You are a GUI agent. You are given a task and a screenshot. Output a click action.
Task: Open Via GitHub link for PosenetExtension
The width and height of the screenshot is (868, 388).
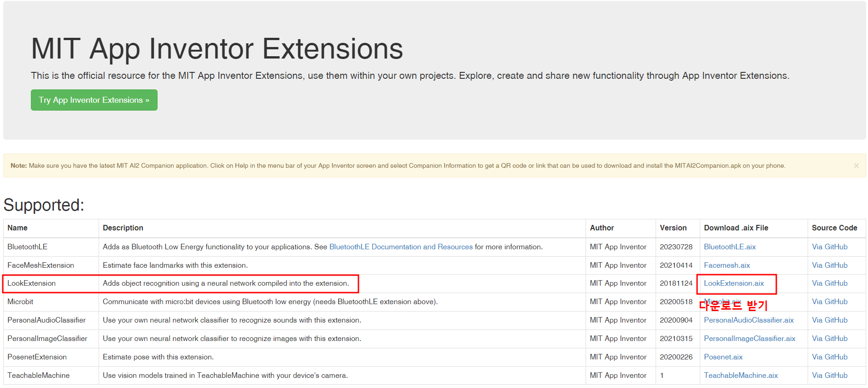[x=830, y=357]
